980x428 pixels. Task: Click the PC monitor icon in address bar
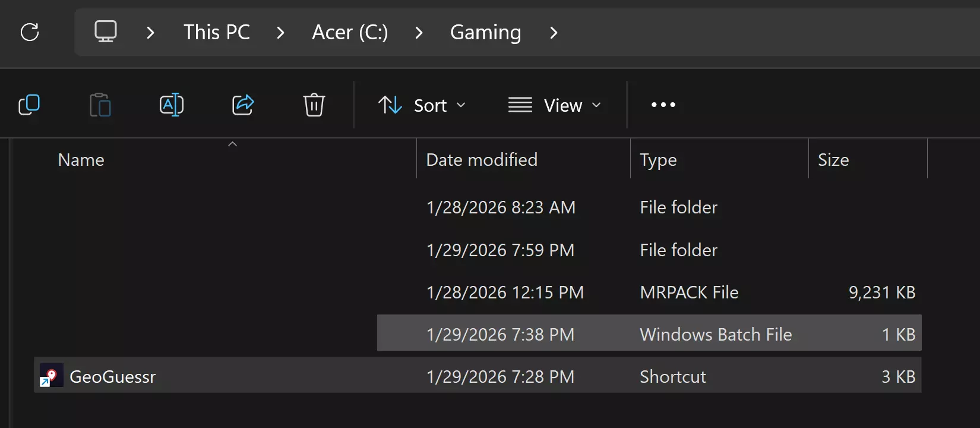tap(106, 32)
